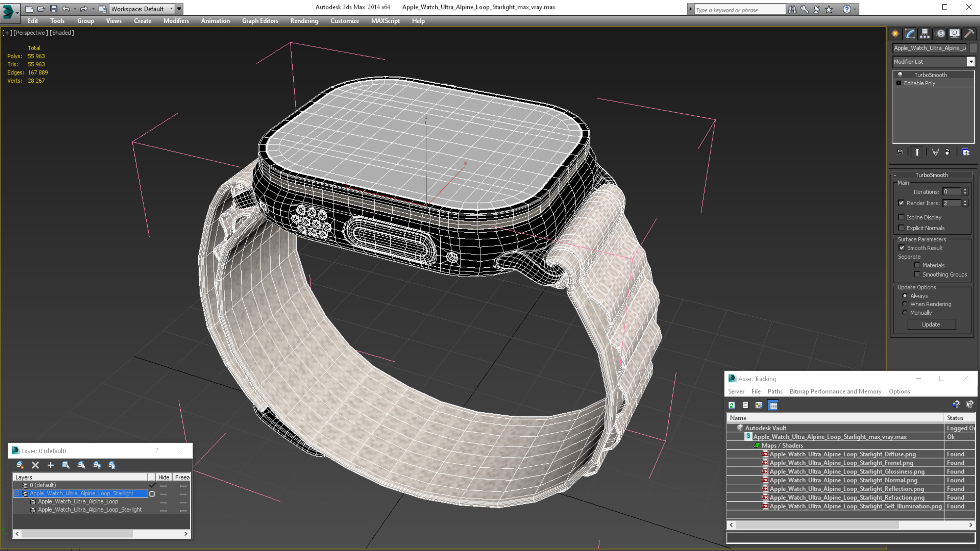Viewport: 980px width, 551px height.
Task: Enable Separate by Materials checkbox
Action: pyautogui.click(x=917, y=265)
